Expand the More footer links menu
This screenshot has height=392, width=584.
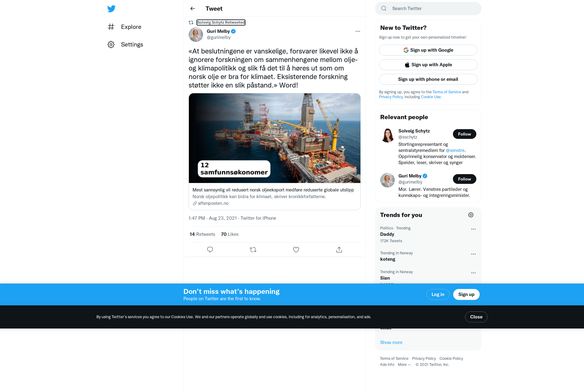tap(404, 365)
